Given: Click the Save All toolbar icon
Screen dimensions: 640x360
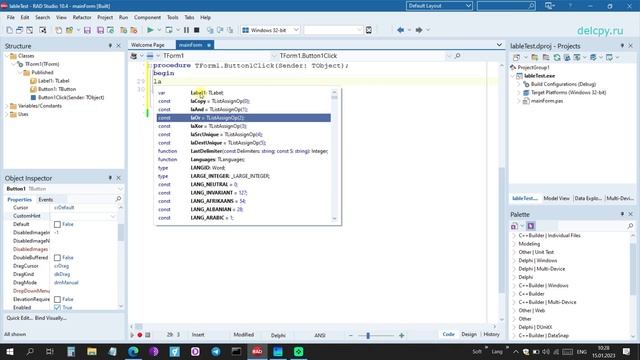Looking at the screenshot, I should click(x=100, y=30).
